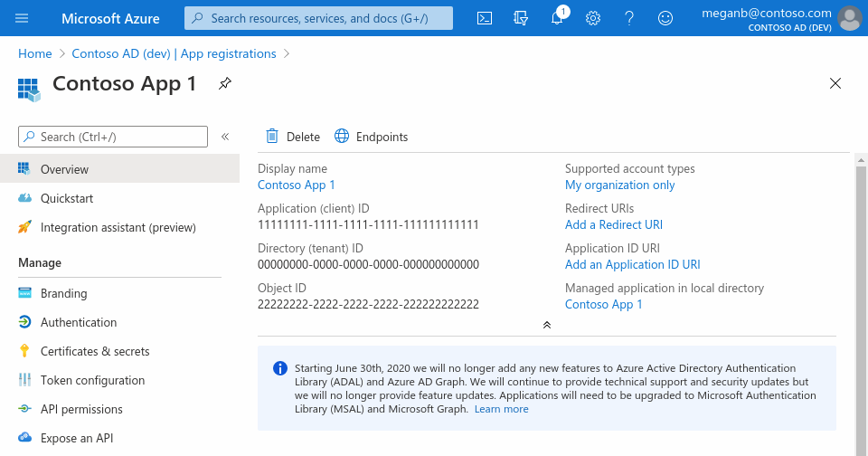Image resolution: width=868 pixels, height=456 pixels.
Task: Open Directory and subscription filter icon
Action: 521,18
